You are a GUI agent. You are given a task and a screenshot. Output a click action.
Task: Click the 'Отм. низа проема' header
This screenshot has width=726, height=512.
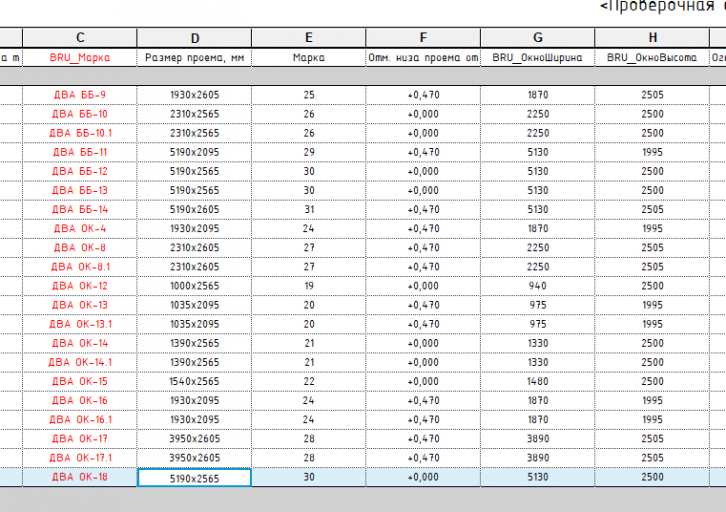coord(423,58)
